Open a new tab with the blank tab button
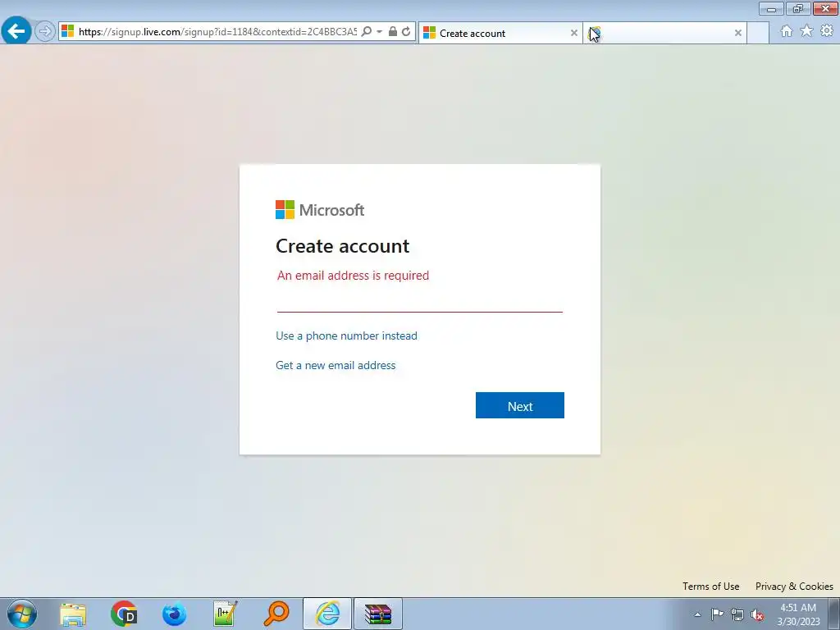This screenshot has height=630, width=840. tap(758, 33)
